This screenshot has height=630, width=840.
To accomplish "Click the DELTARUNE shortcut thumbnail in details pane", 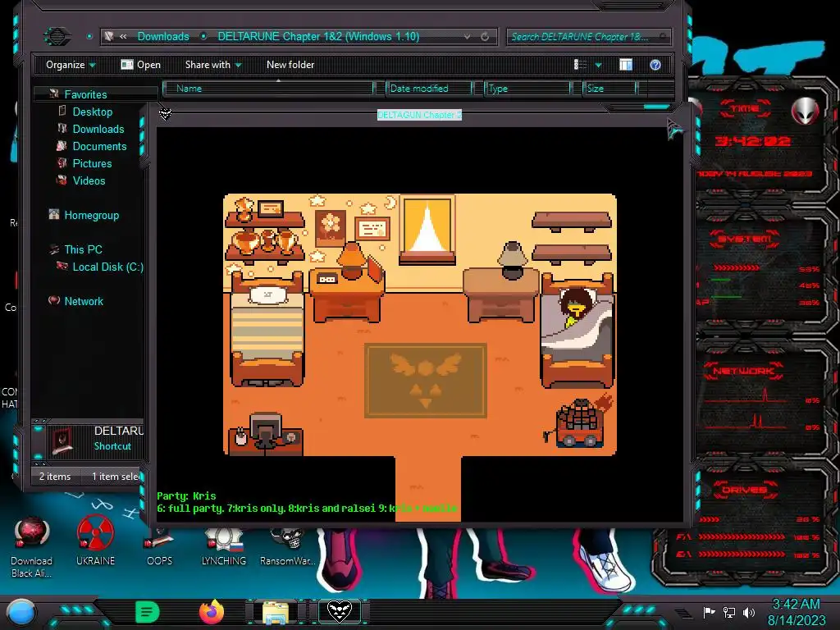I will tap(62, 441).
